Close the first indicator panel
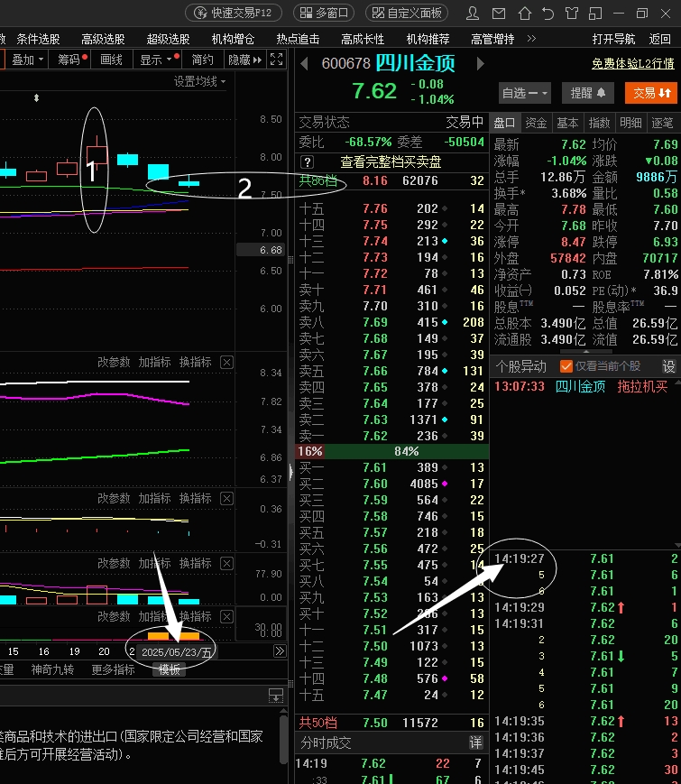The width and height of the screenshot is (681, 784). [x=226, y=362]
